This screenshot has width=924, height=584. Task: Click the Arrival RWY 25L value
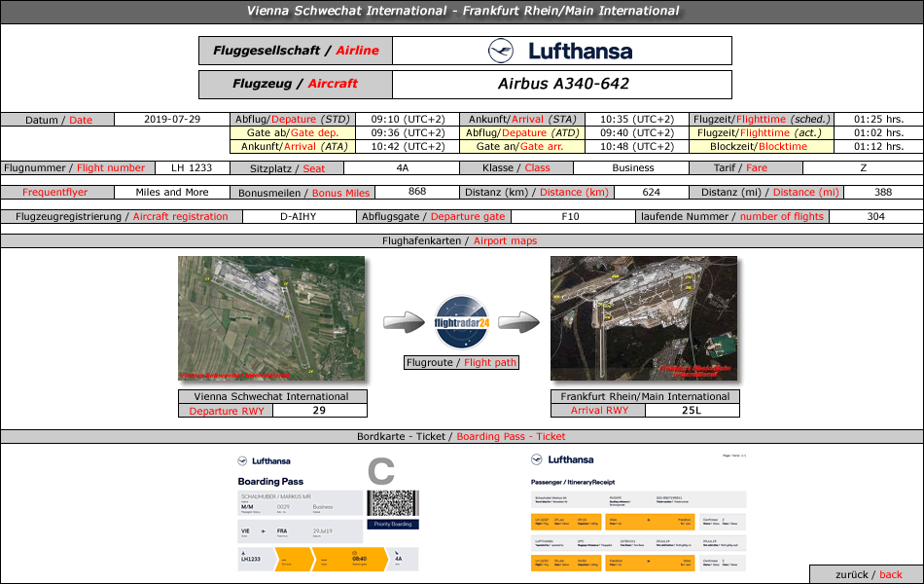[x=692, y=411]
